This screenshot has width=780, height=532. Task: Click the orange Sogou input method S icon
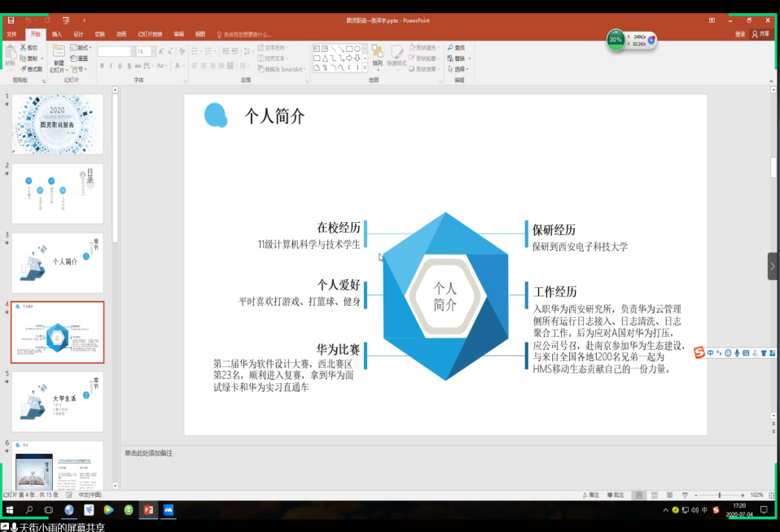click(699, 352)
